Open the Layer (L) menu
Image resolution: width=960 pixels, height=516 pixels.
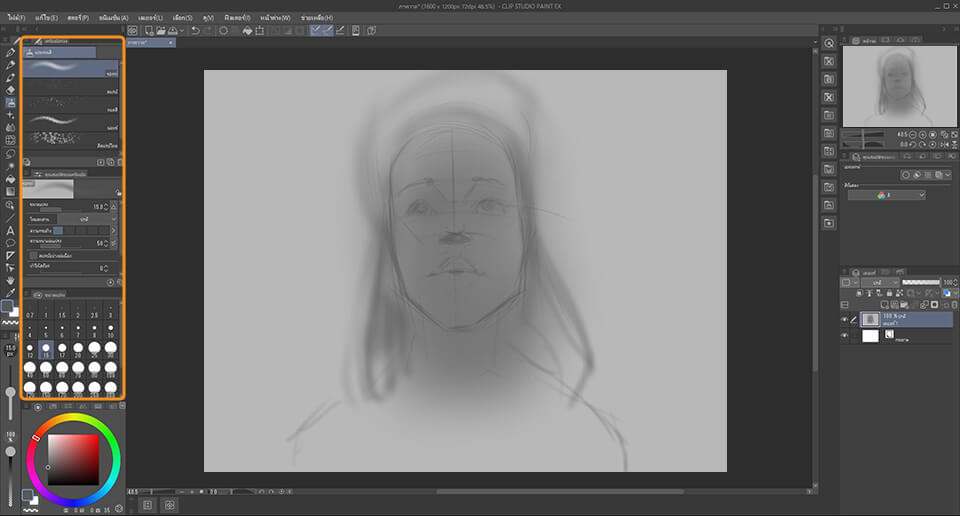(152, 18)
